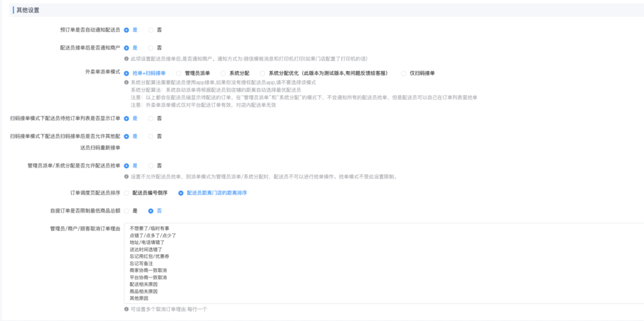The height and width of the screenshot is (321, 644).
Task: Click the 配送相关原因 reason line
Action: (143, 284)
